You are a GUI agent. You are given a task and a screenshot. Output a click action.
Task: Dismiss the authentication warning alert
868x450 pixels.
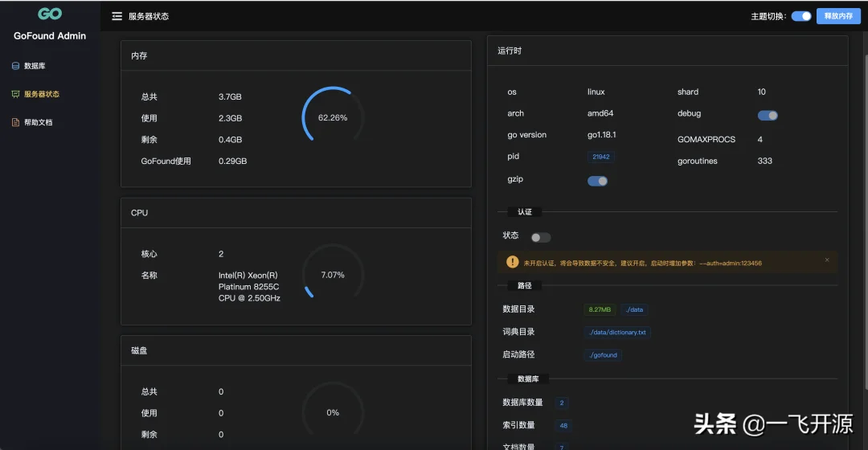click(x=827, y=260)
